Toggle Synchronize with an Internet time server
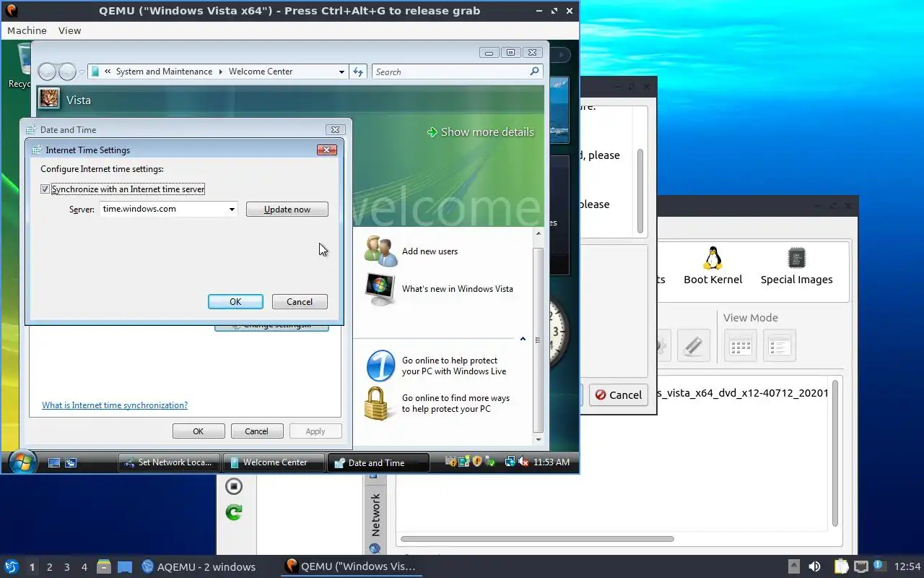This screenshot has height=578, width=924. [45, 189]
